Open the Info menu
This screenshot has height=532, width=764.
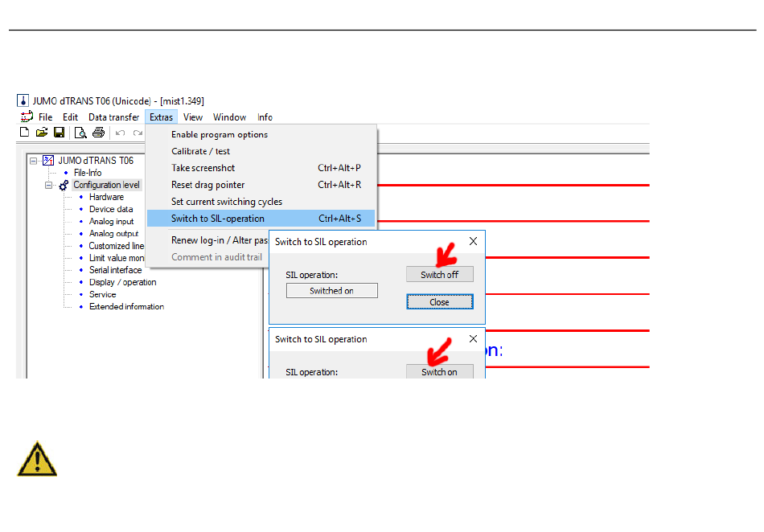point(265,117)
